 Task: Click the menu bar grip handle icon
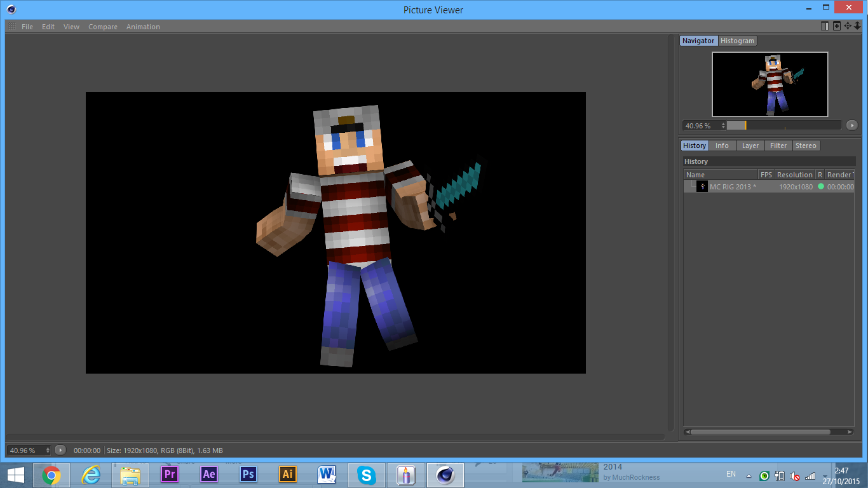click(11, 27)
